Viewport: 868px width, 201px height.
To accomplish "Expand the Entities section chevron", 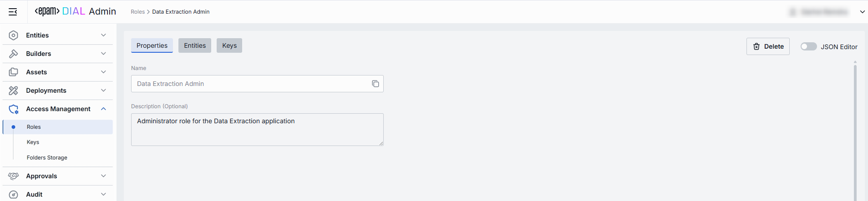I will pyautogui.click(x=103, y=35).
